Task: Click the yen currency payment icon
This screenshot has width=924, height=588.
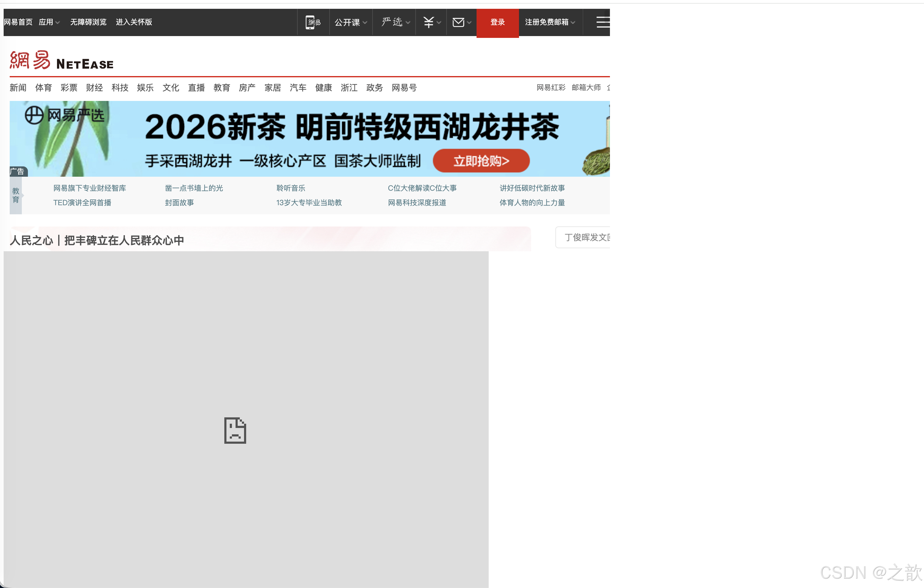Action: coord(428,22)
